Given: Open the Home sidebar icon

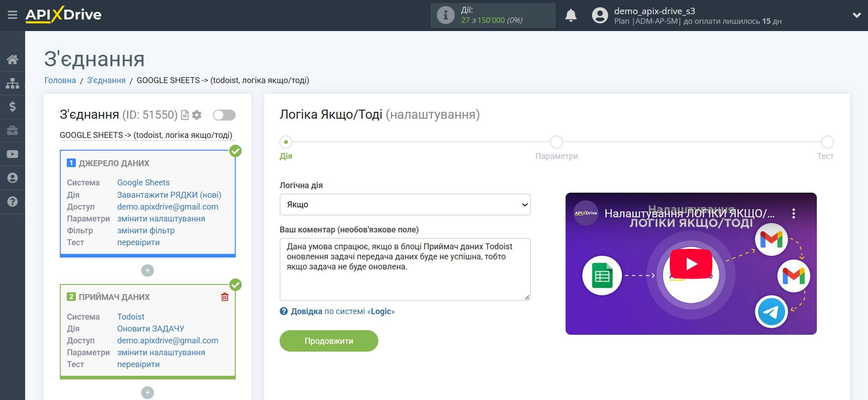Looking at the screenshot, I should tap(12, 59).
